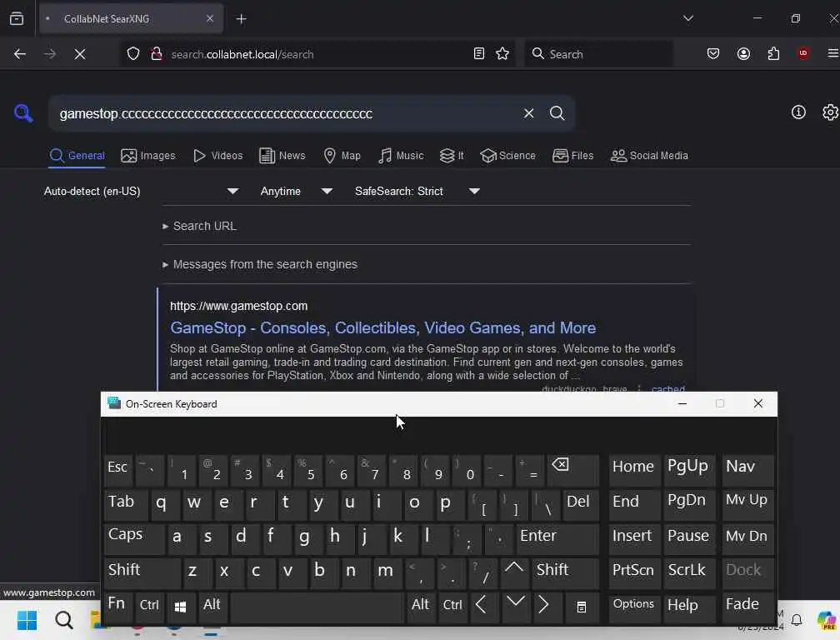Open the Windows Start menu
Screen dimensions: 840x640
(27, 620)
